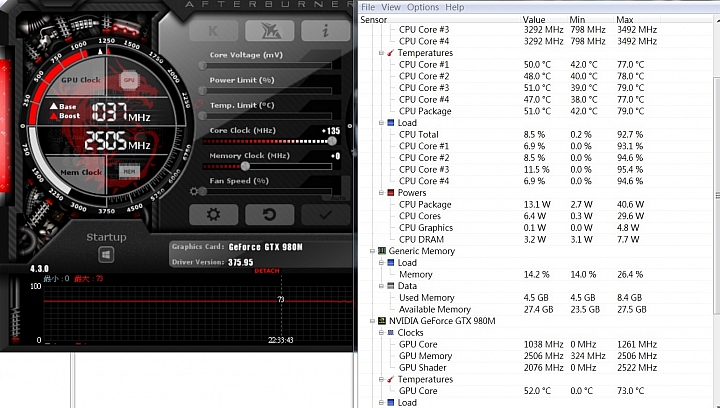Click the 3292 MHz value of CPU Core #3
Image resolution: width=720 pixels, height=408 pixels.
[x=543, y=29]
